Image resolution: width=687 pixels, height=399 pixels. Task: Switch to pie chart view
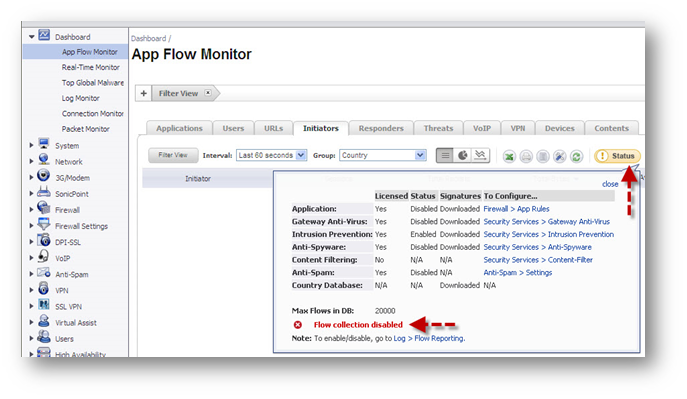463,155
